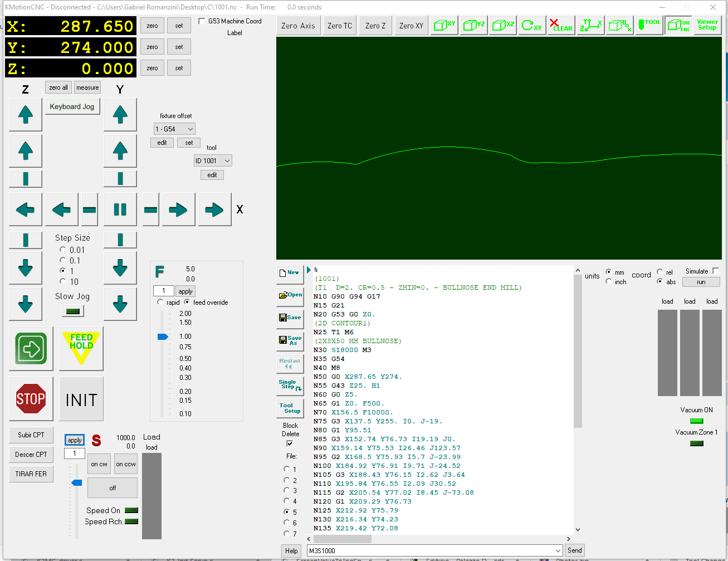Open the fixture offset G54 dropdown

pos(174,129)
